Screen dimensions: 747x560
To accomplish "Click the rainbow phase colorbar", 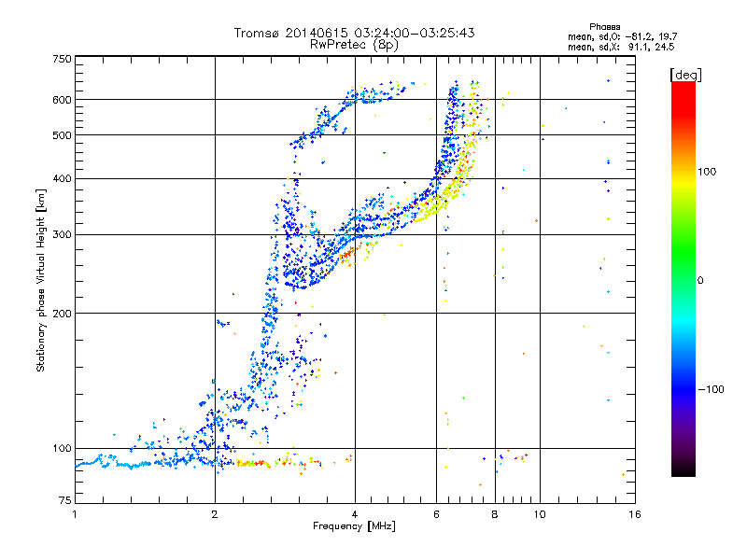I will [684, 278].
